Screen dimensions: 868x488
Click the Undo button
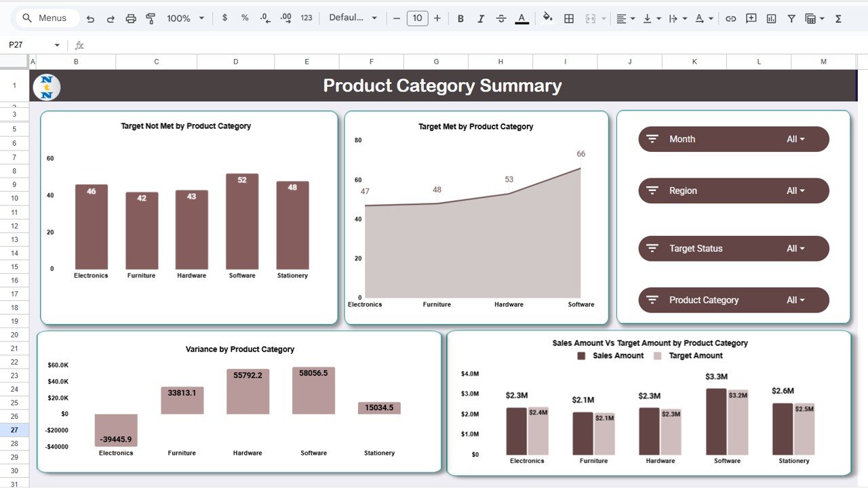90,18
